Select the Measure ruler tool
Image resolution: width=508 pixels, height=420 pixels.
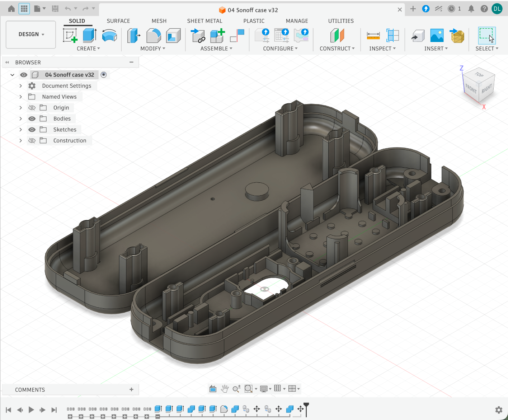(x=373, y=36)
